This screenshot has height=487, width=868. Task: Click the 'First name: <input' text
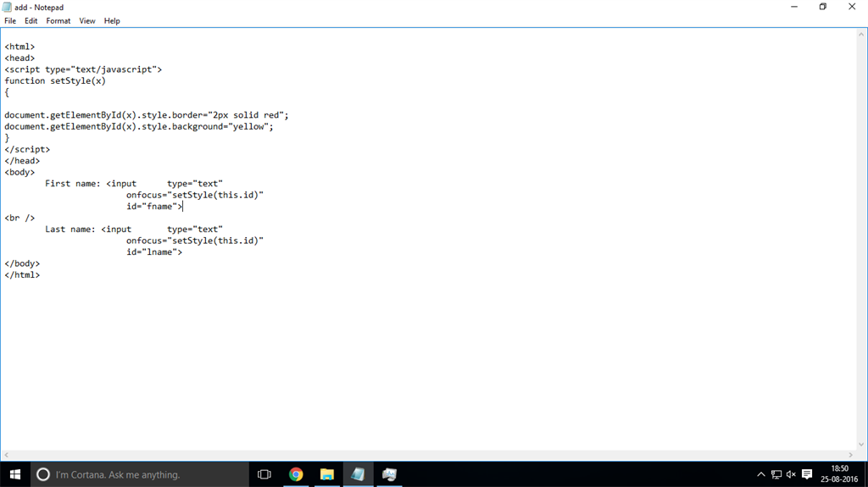coord(91,183)
